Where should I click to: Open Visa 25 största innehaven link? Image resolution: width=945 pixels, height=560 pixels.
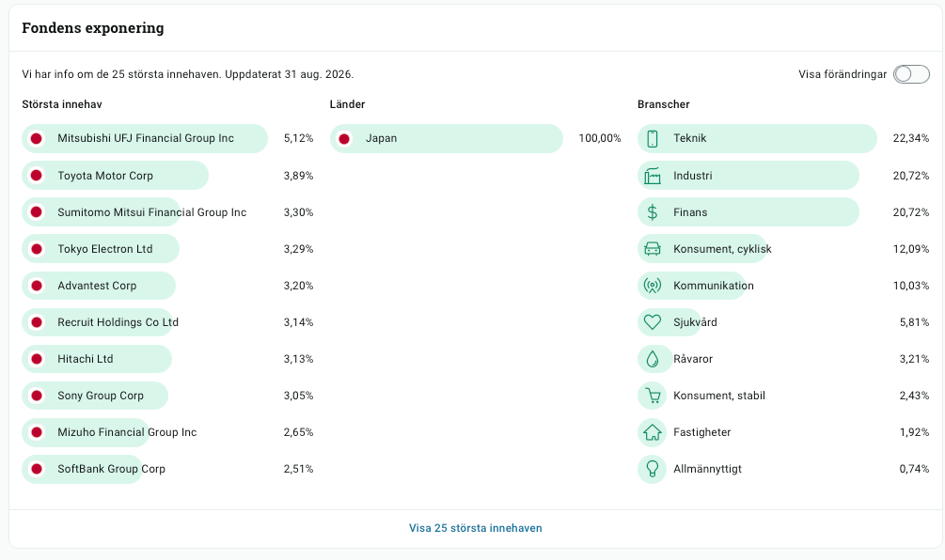coord(476,528)
